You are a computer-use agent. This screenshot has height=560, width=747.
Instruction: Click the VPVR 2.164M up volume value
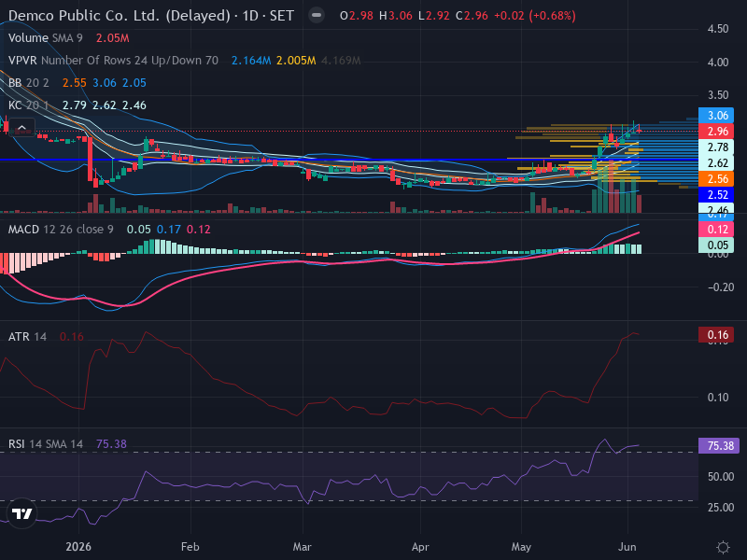coord(251,61)
